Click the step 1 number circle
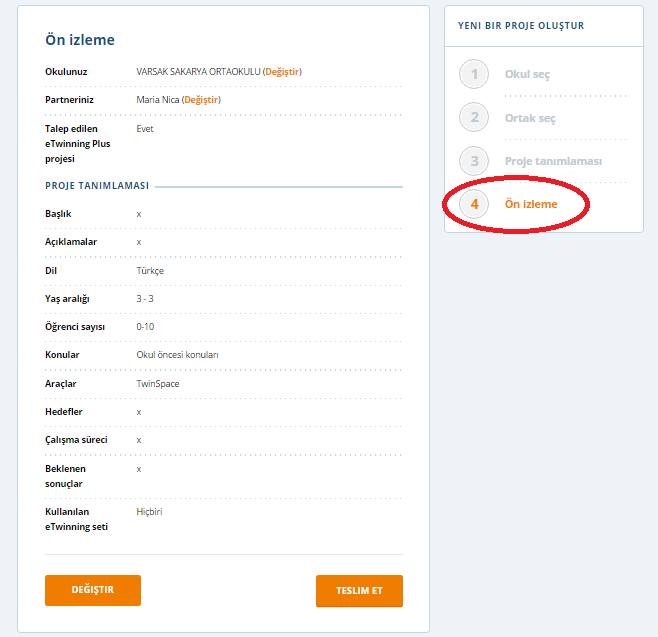The width and height of the screenshot is (658, 637). click(474, 74)
